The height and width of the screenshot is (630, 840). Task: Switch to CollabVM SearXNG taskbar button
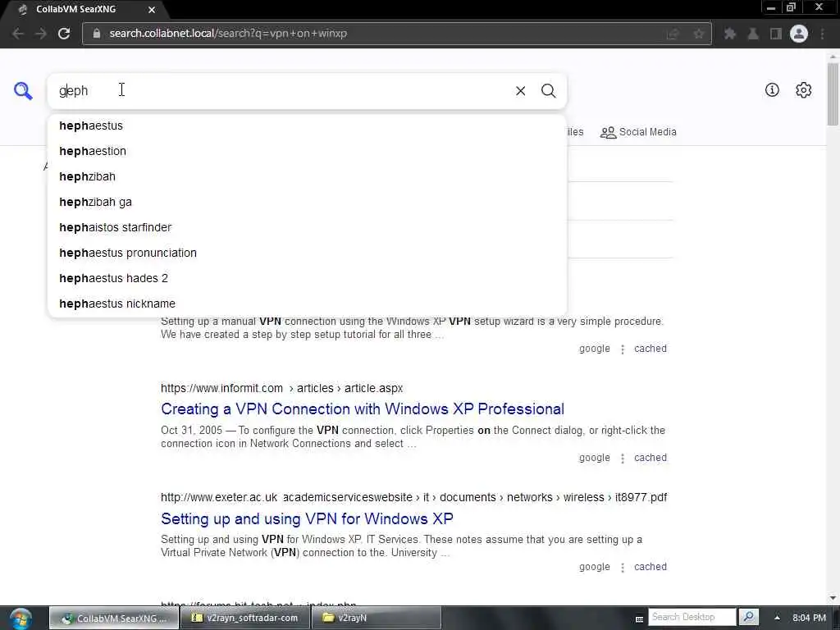click(113, 618)
